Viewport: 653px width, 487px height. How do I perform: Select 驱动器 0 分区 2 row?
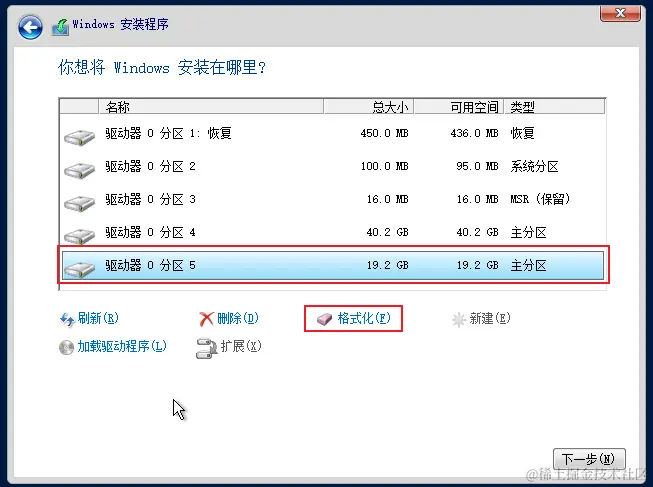tap(332, 166)
